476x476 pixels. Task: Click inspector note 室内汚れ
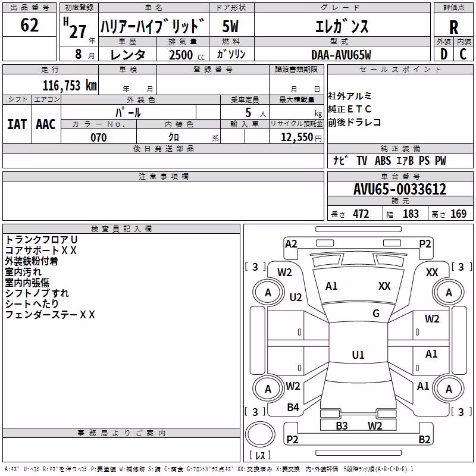[23, 272]
